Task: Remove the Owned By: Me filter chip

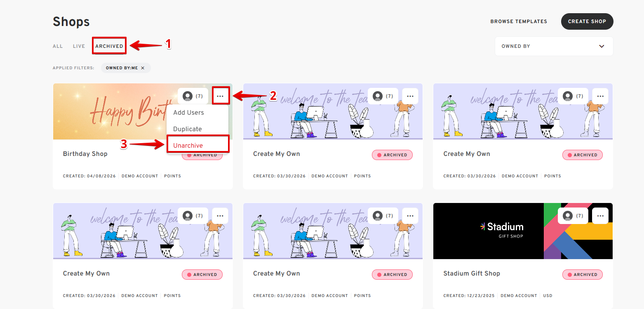Action: (x=143, y=68)
